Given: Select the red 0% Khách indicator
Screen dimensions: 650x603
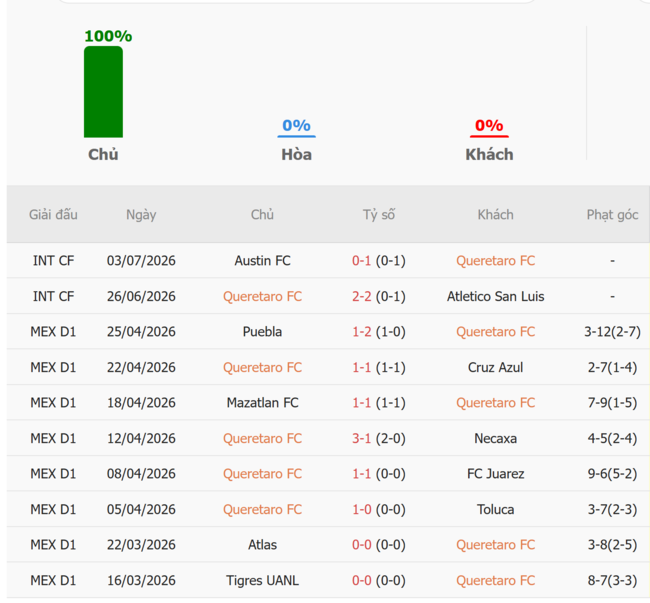Looking at the screenshot, I should coord(489,127).
